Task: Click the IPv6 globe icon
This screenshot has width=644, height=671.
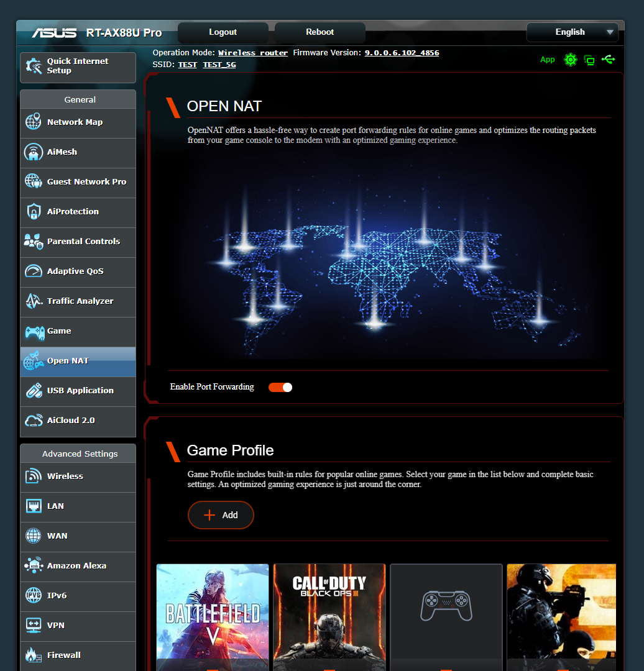Action: tap(34, 595)
